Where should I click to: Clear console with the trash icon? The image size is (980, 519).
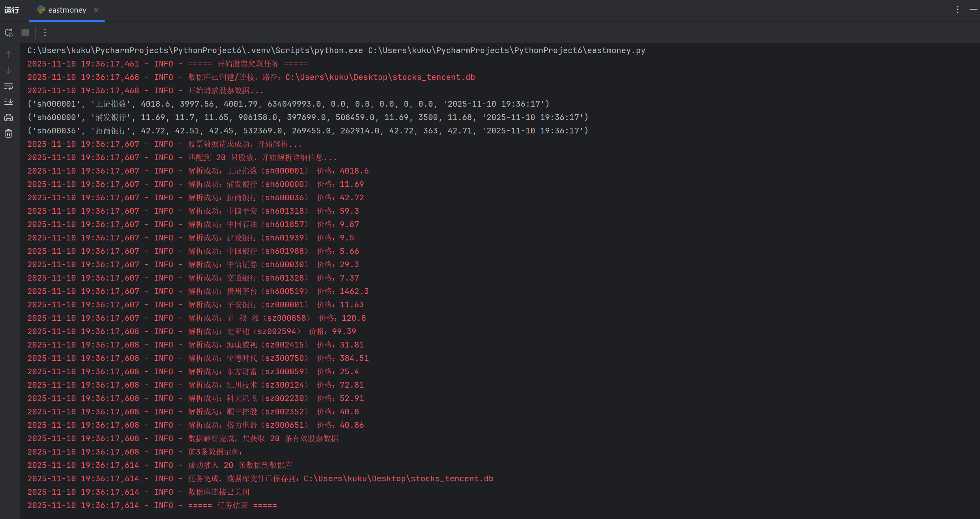pos(9,133)
